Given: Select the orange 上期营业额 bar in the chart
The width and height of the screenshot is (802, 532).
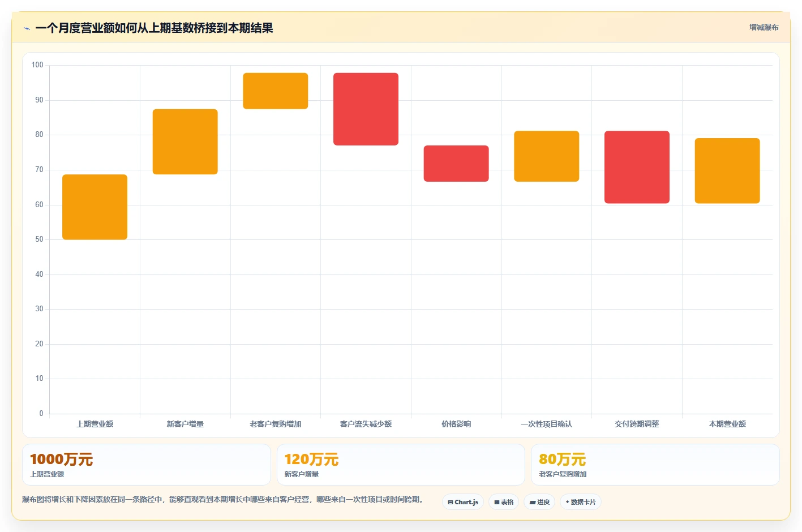Looking at the screenshot, I should (x=95, y=207).
